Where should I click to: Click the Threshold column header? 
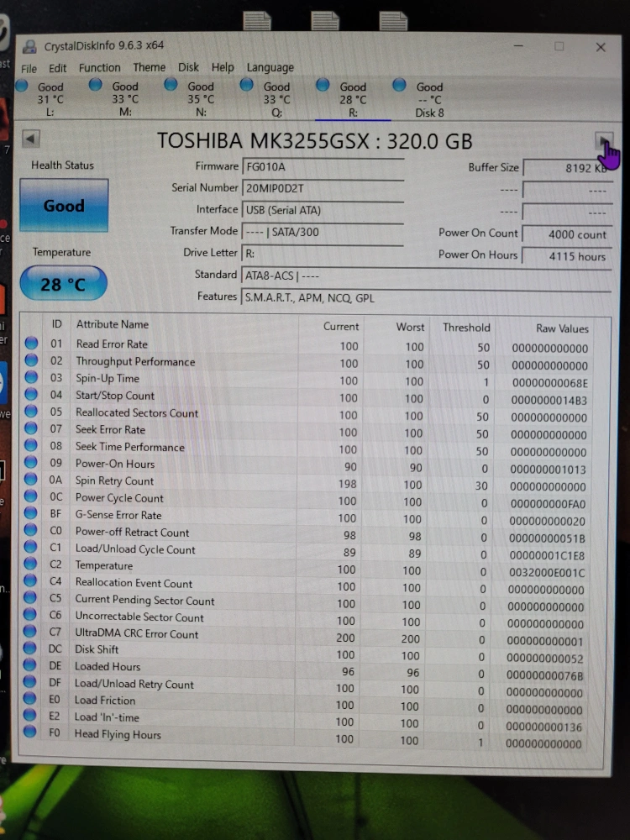(x=466, y=328)
